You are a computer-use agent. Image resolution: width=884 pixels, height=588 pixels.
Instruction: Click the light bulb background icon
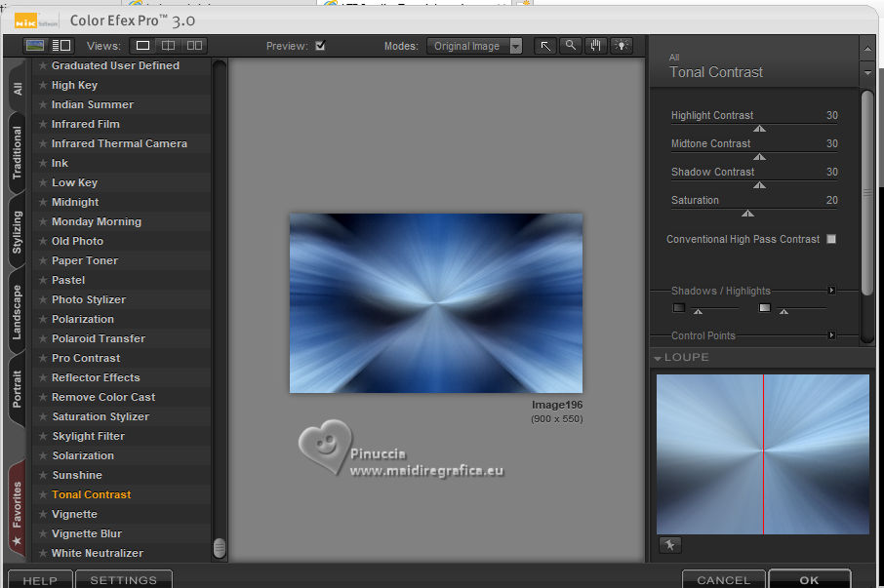tap(622, 46)
